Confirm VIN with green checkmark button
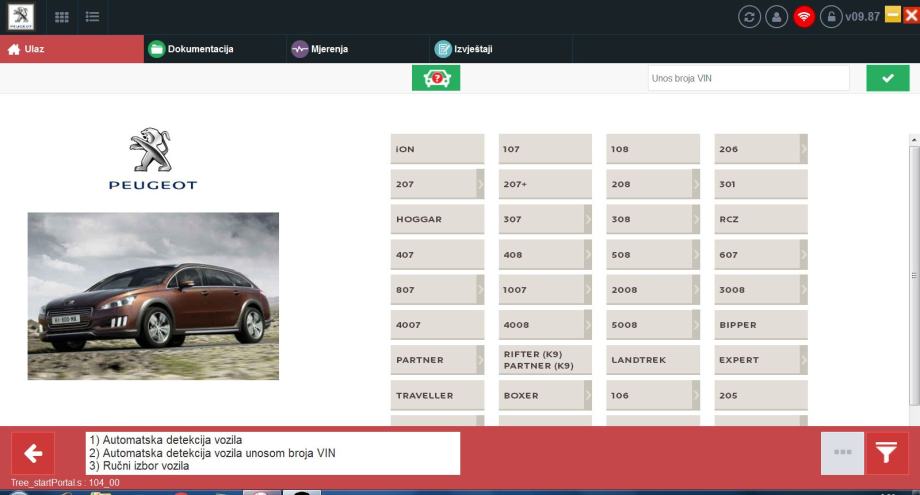This screenshot has height=495, width=920. pos(888,78)
